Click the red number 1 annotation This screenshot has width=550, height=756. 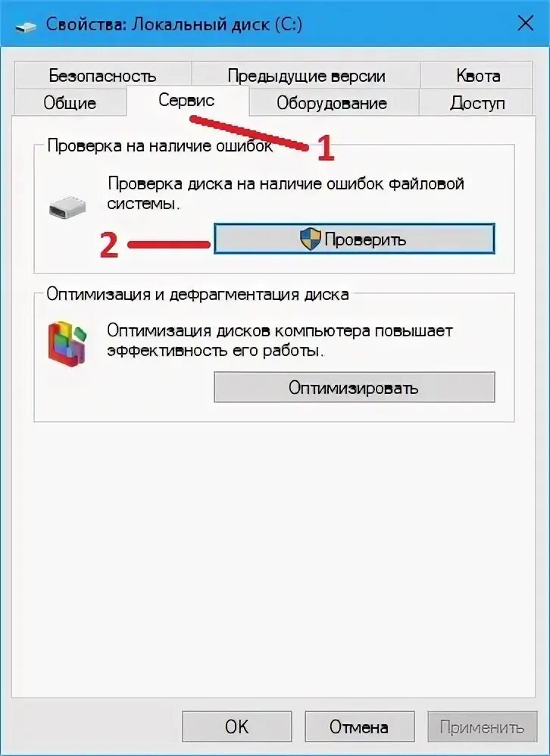coord(325,148)
